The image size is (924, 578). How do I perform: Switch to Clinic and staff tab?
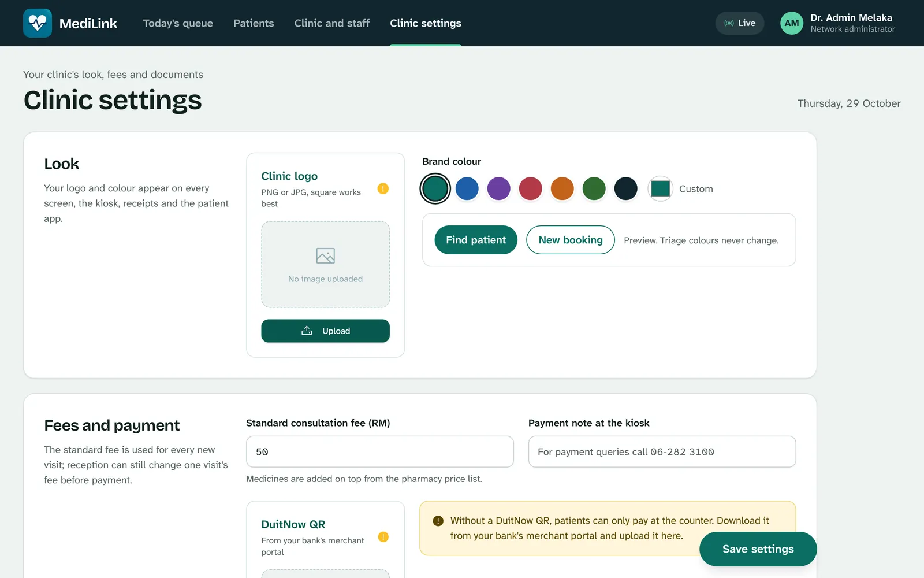[x=332, y=23]
